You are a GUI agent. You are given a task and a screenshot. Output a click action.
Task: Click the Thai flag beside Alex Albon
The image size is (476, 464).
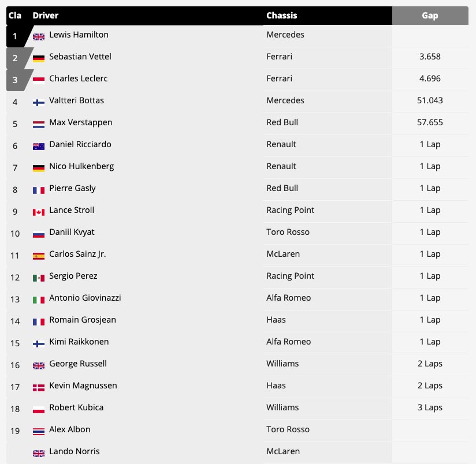[x=39, y=432]
